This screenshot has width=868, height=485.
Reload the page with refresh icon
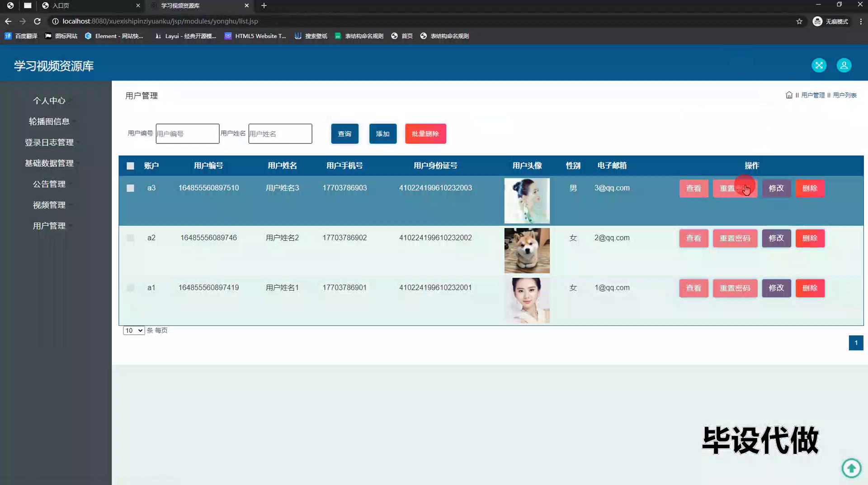pyautogui.click(x=38, y=21)
